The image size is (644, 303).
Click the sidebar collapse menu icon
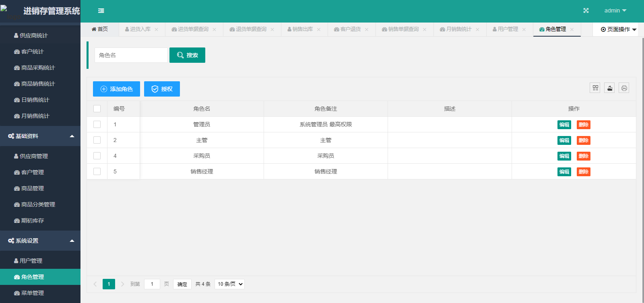101,11
